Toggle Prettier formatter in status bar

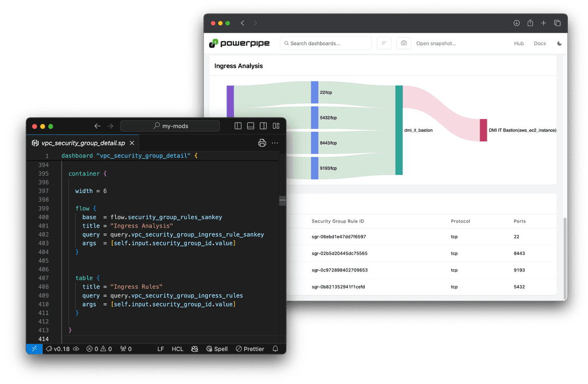coord(249,349)
